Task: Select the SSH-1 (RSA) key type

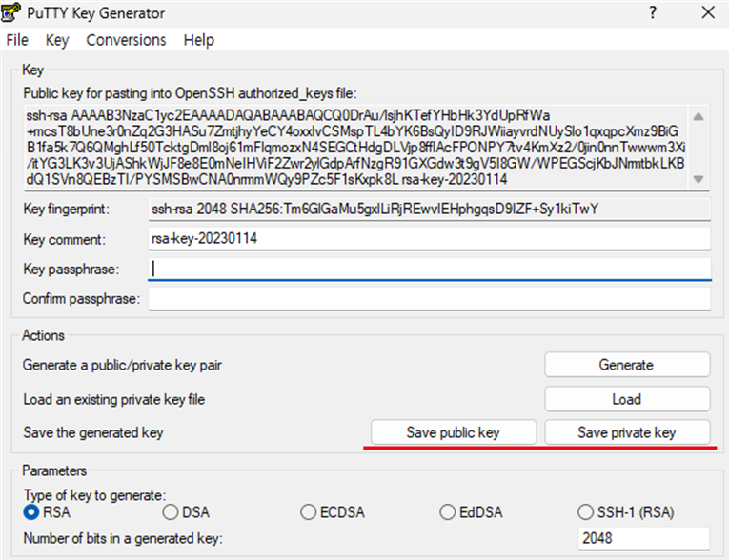Action: point(626,512)
